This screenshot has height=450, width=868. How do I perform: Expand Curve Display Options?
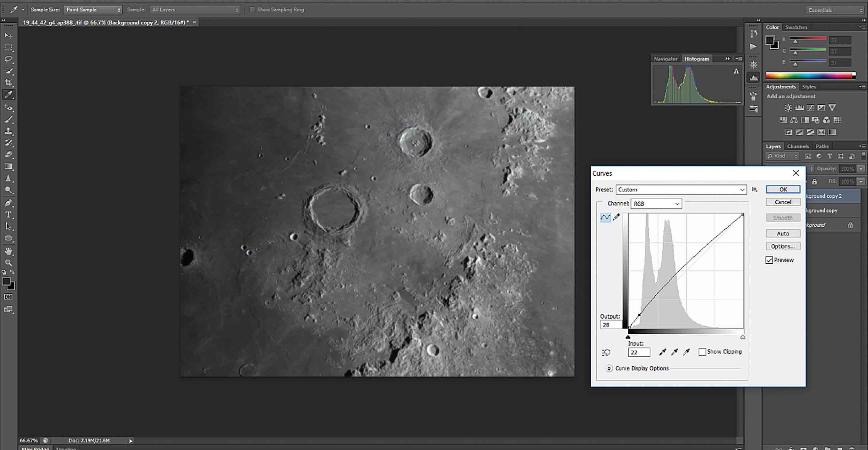tap(609, 368)
